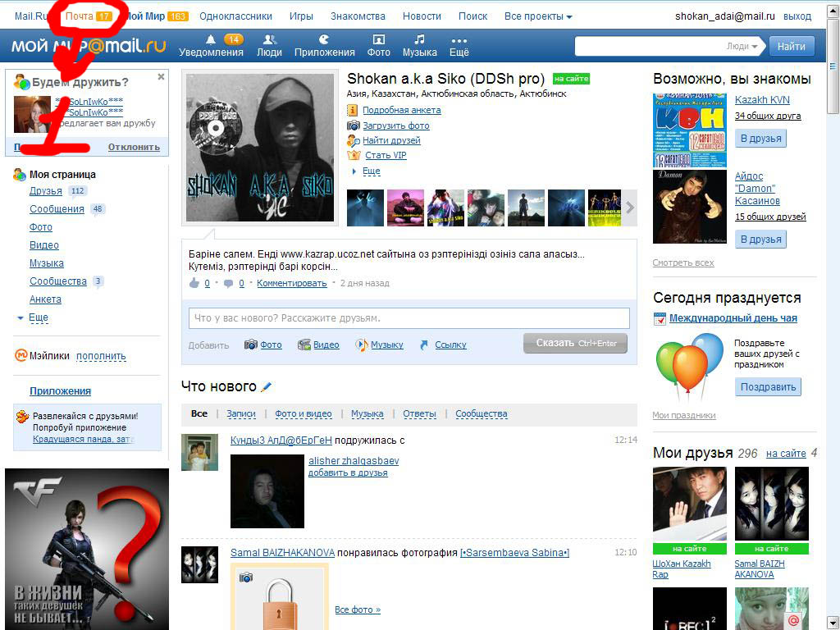This screenshot has width=840, height=630.
Task: Select the Все feed tab
Action: tap(199, 414)
